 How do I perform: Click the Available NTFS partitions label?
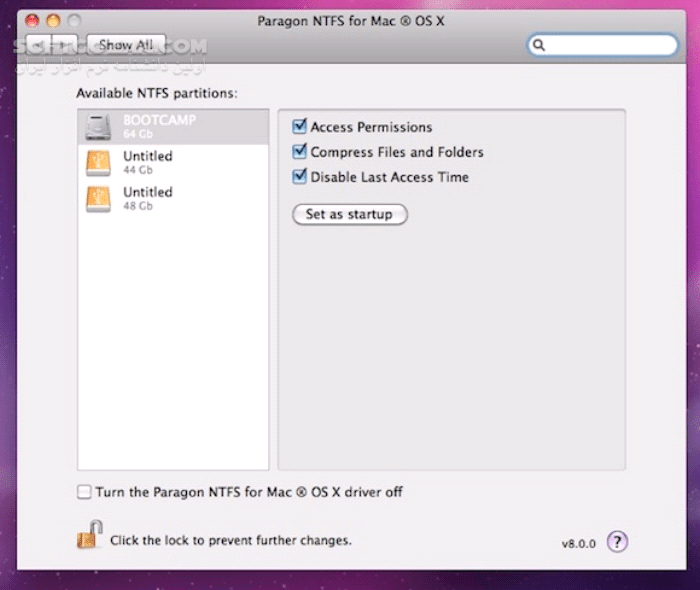pyautogui.click(x=157, y=93)
